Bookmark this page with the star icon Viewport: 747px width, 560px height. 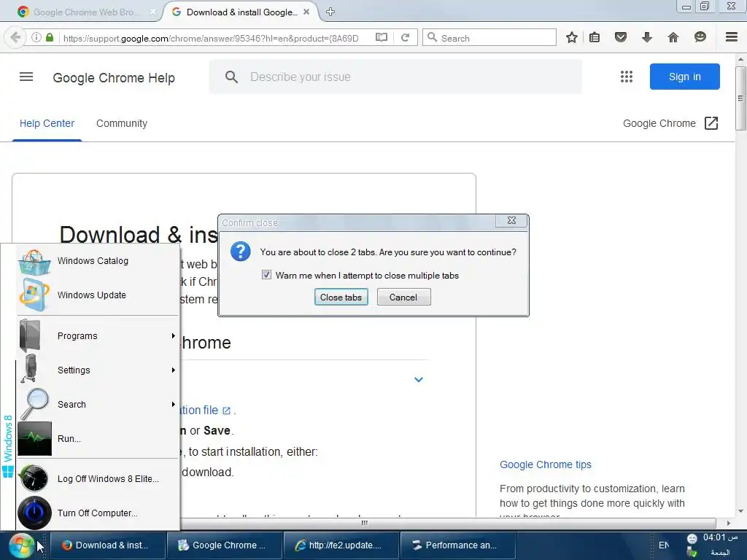(572, 37)
